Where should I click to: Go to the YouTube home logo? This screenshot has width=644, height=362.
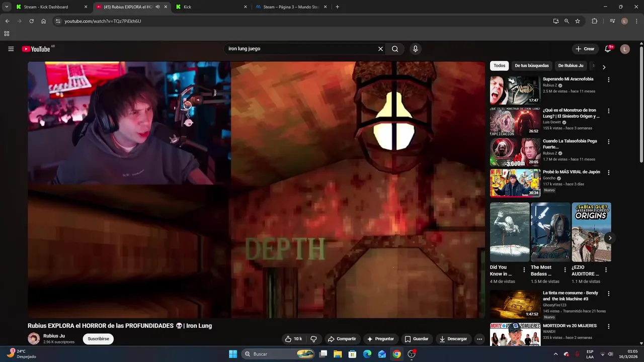(36, 49)
